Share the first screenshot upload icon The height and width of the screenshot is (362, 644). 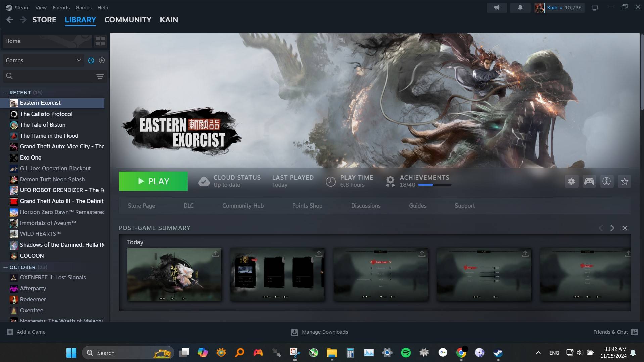coord(216,254)
